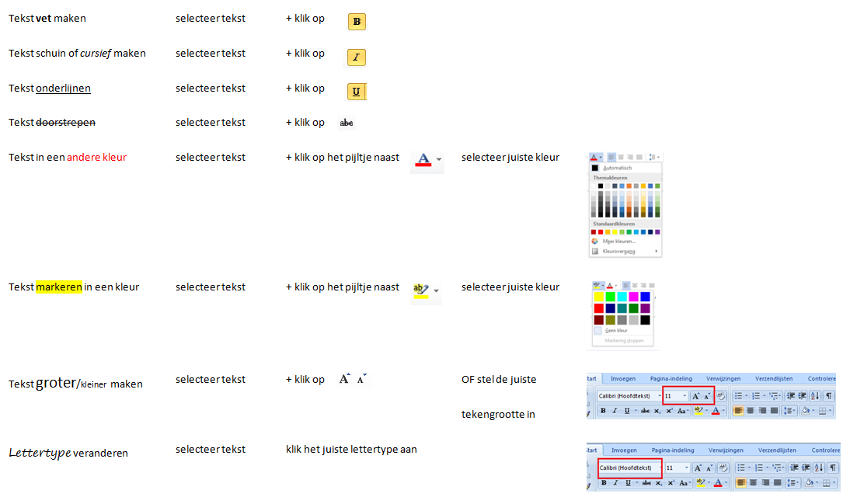The image size is (843, 504).
Task: Toggle strikethrough abc in the tekengrootte row's ribbon
Action: (x=645, y=411)
